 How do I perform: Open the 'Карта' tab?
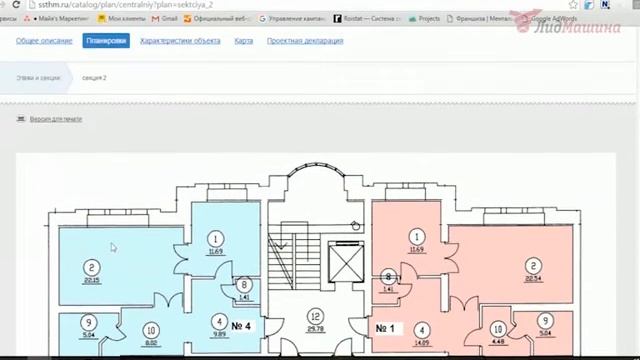[244, 41]
